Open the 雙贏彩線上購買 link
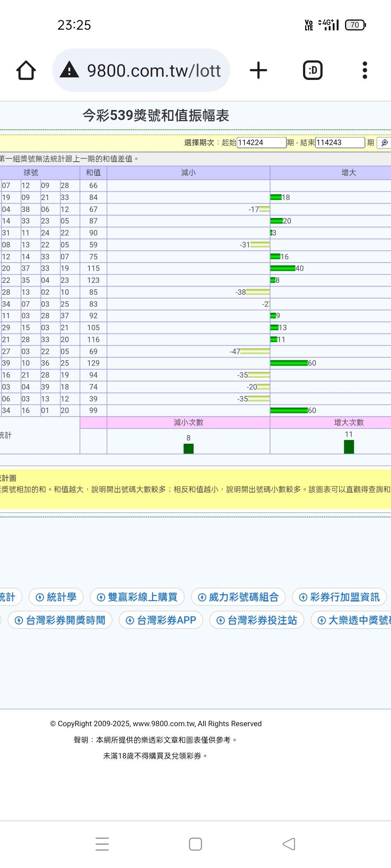391x868 pixels. point(137,597)
